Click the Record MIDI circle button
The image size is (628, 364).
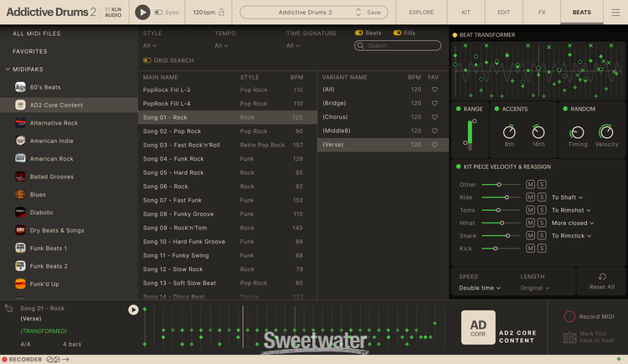coord(569,316)
